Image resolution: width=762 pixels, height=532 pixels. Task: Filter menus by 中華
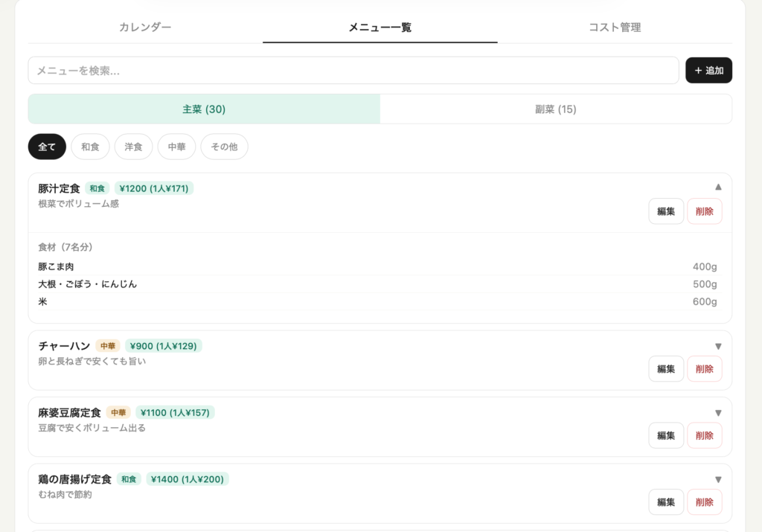coord(176,147)
